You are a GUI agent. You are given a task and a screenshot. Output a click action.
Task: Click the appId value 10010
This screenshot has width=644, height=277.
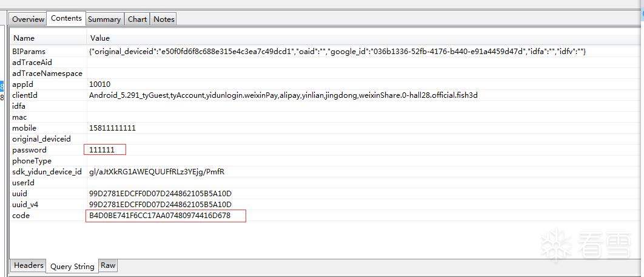[100, 84]
